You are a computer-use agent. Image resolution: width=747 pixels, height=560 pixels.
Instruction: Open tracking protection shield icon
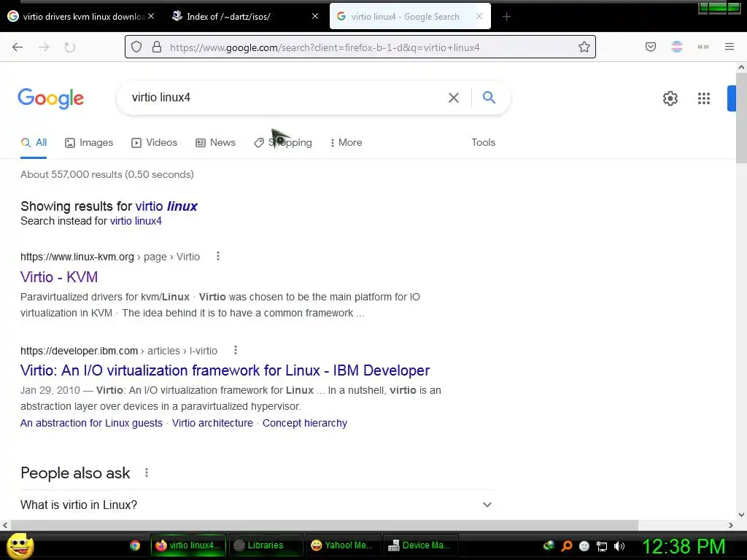(x=136, y=47)
